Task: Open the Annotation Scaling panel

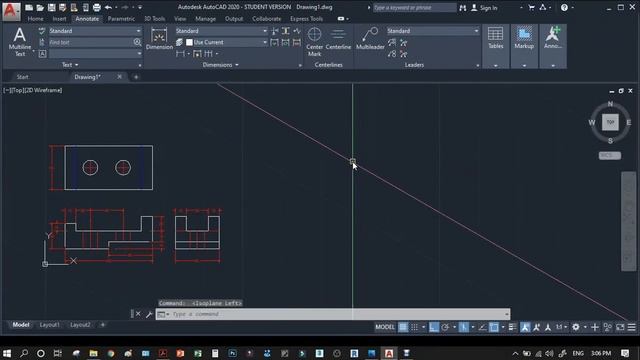Action: point(553,46)
